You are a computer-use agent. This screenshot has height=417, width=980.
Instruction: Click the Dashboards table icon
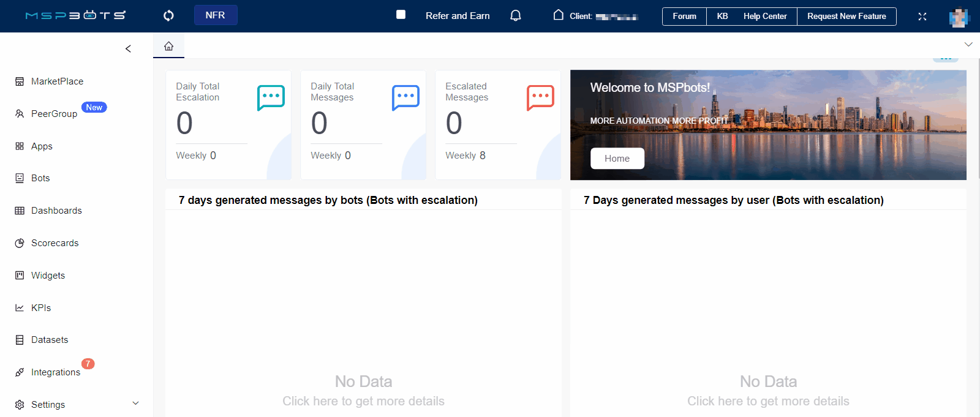point(20,211)
